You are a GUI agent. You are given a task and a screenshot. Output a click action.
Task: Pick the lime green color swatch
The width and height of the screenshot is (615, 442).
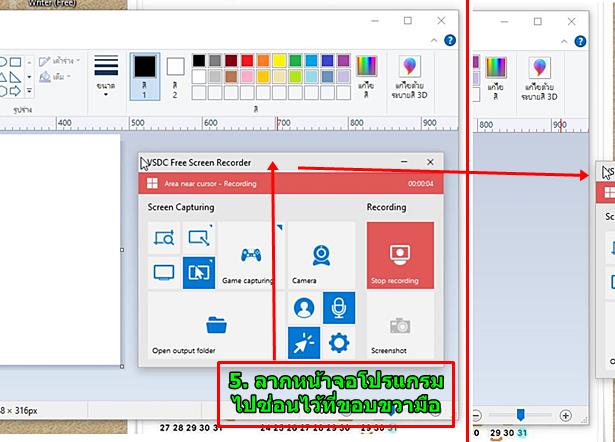pyautogui.click(x=295, y=76)
